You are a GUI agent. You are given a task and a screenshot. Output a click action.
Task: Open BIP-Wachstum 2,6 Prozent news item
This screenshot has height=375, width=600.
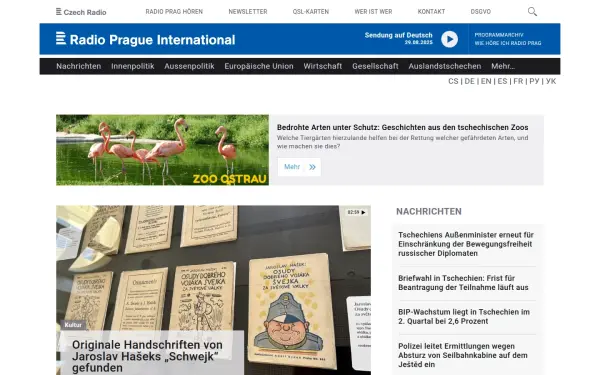coord(464,316)
